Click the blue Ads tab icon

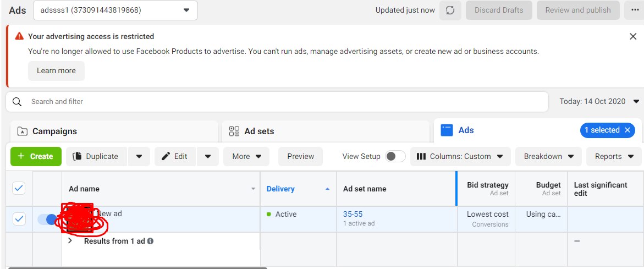[447, 130]
